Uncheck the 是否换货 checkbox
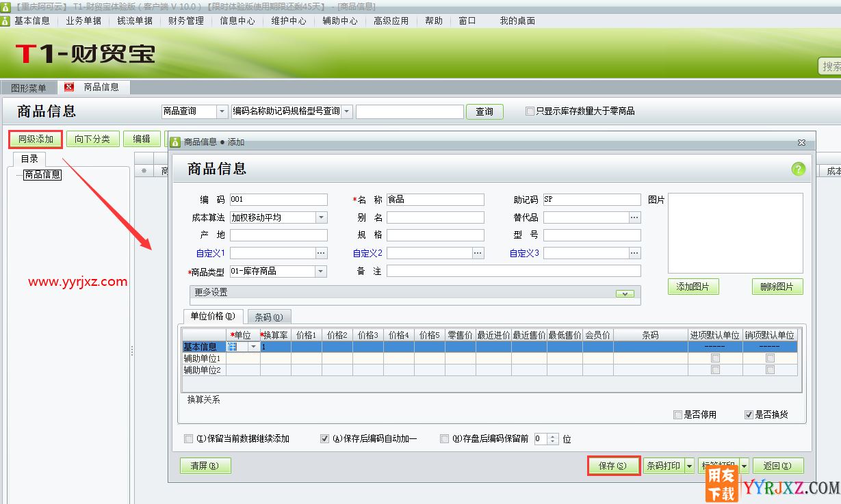 click(749, 414)
